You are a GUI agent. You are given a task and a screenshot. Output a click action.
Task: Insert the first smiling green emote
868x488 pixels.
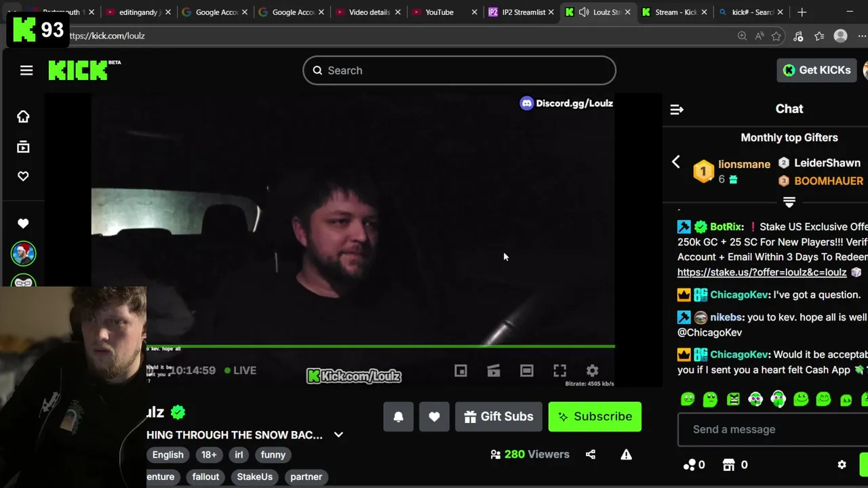[688, 399]
